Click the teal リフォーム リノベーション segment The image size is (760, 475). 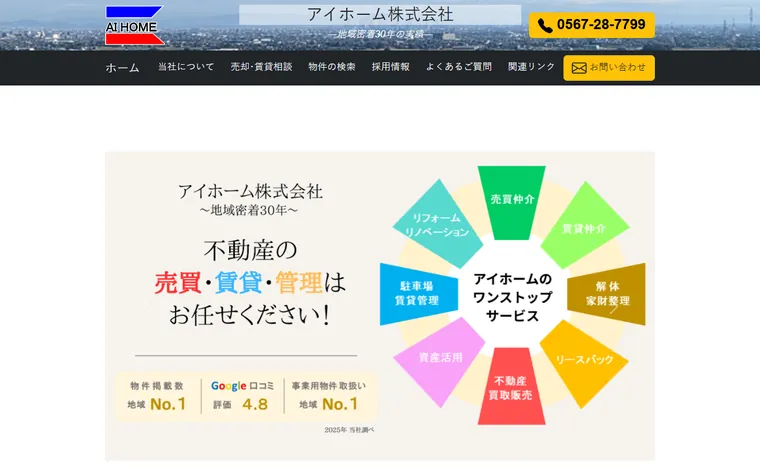coord(438,225)
